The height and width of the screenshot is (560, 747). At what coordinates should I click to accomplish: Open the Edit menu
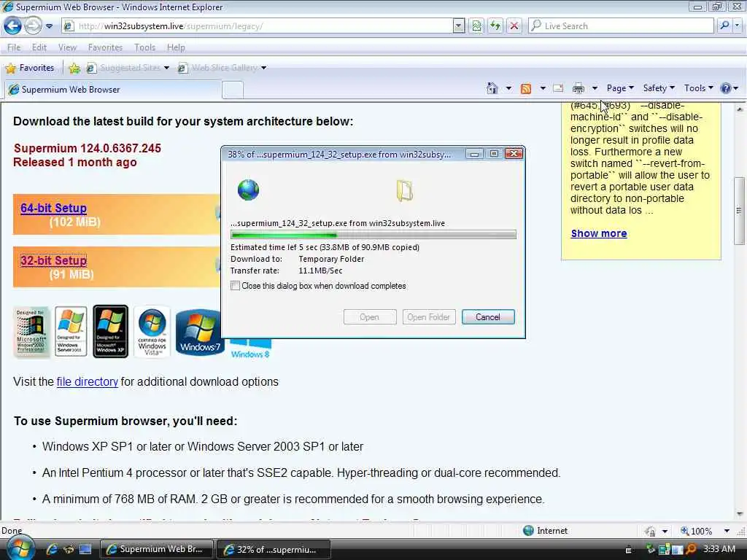(39, 47)
